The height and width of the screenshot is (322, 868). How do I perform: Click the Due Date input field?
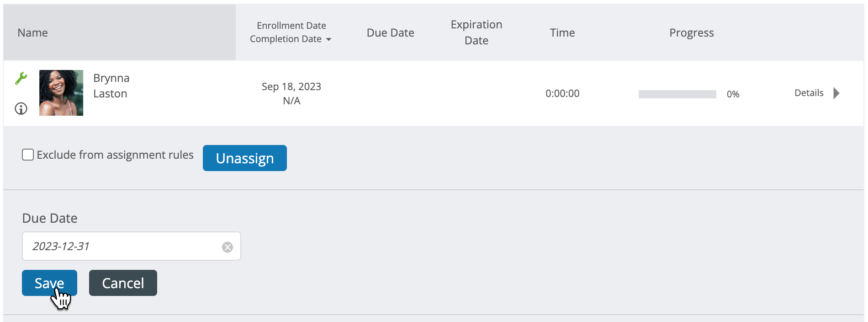pos(132,246)
